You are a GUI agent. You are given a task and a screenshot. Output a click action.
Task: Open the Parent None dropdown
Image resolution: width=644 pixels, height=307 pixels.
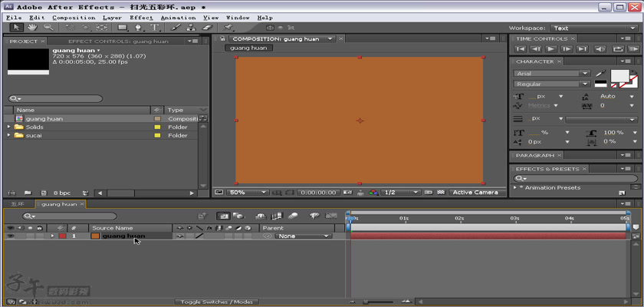click(303, 236)
